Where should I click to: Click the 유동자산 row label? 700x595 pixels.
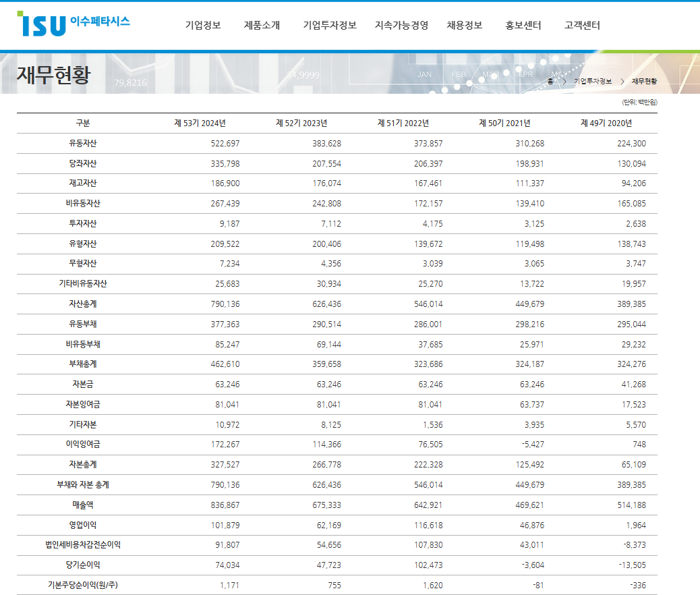[x=81, y=143]
